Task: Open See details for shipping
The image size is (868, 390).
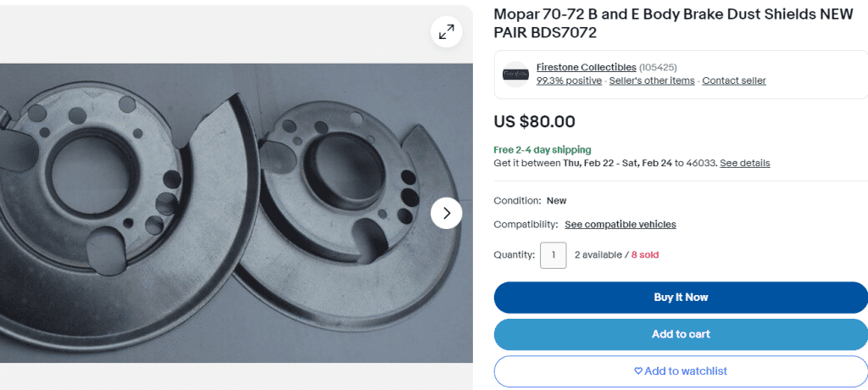Action: coord(744,163)
